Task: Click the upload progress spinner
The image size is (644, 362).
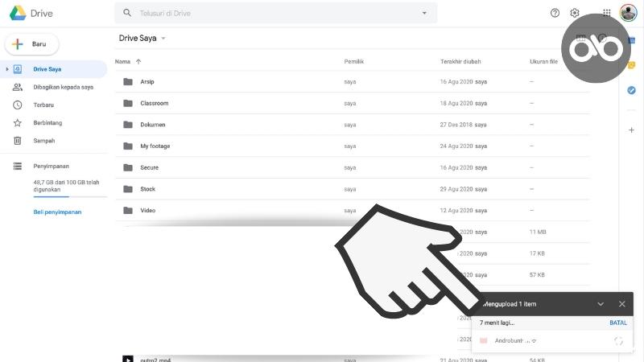Action: coord(618,340)
